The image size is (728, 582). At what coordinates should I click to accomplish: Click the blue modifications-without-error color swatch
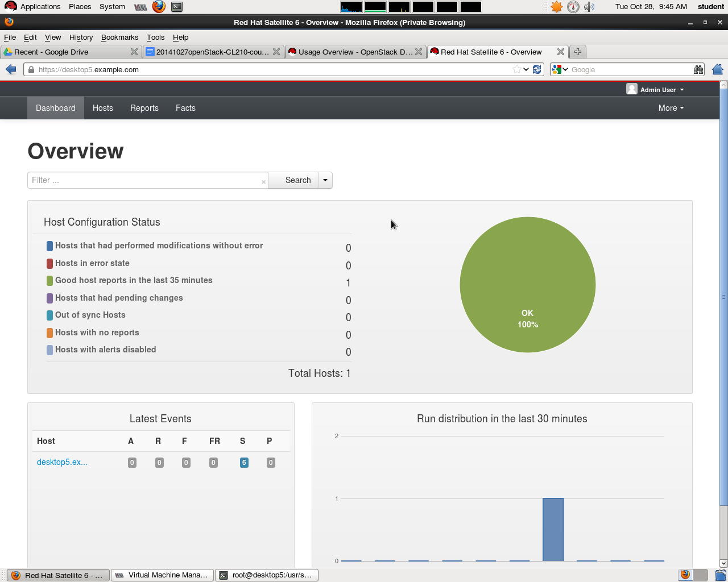pos(50,246)
